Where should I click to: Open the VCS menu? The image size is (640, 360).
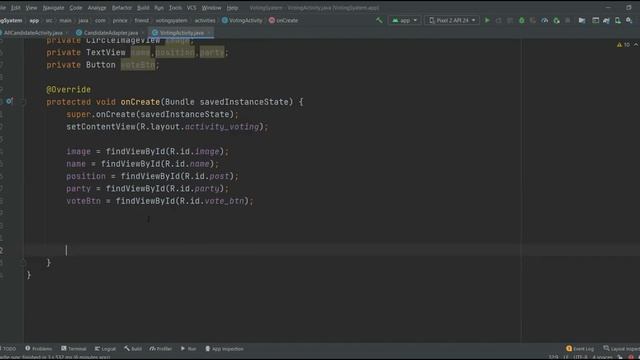click(x=191, y=8)
